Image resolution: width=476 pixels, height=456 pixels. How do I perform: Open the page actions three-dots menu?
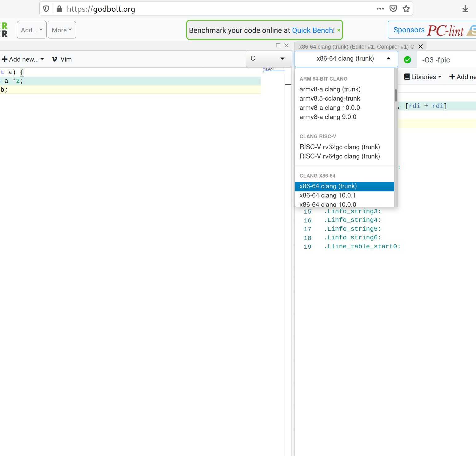pyautogui.click(x=380, y=9)
